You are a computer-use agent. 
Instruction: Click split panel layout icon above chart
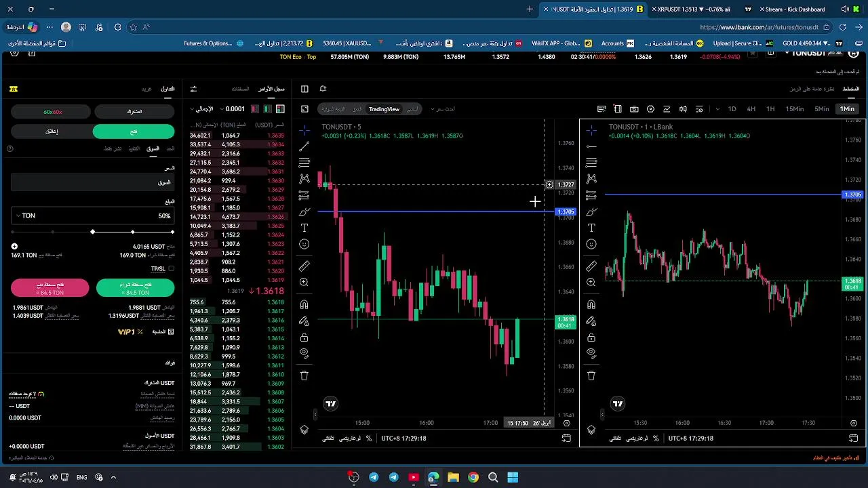pos(304,89)
